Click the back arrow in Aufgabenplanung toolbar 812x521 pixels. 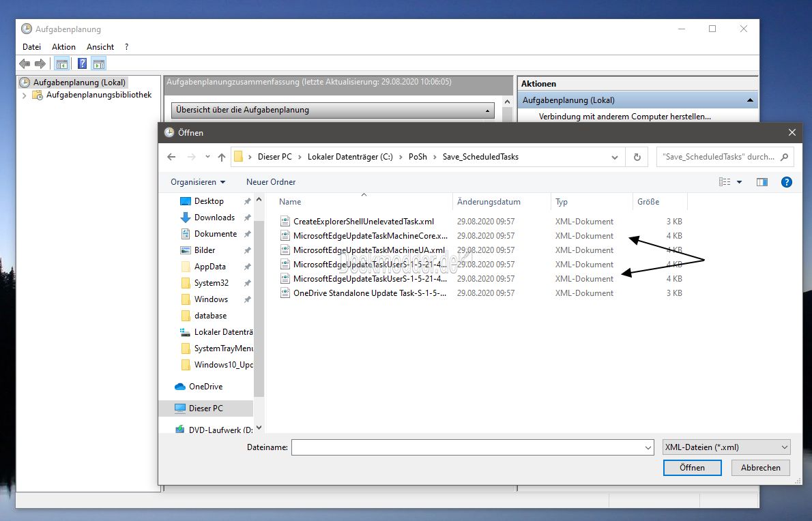[x=25, y=64]
